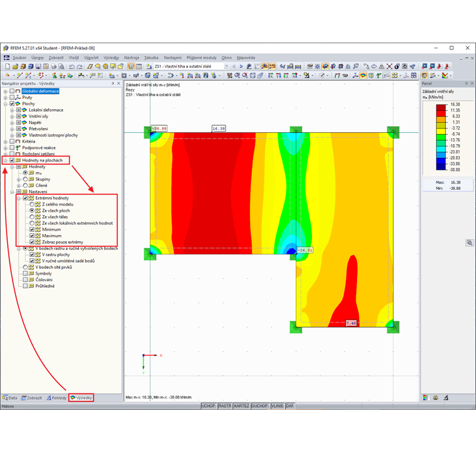Toggle the show result values icon
476x453 pixels.
272,66
